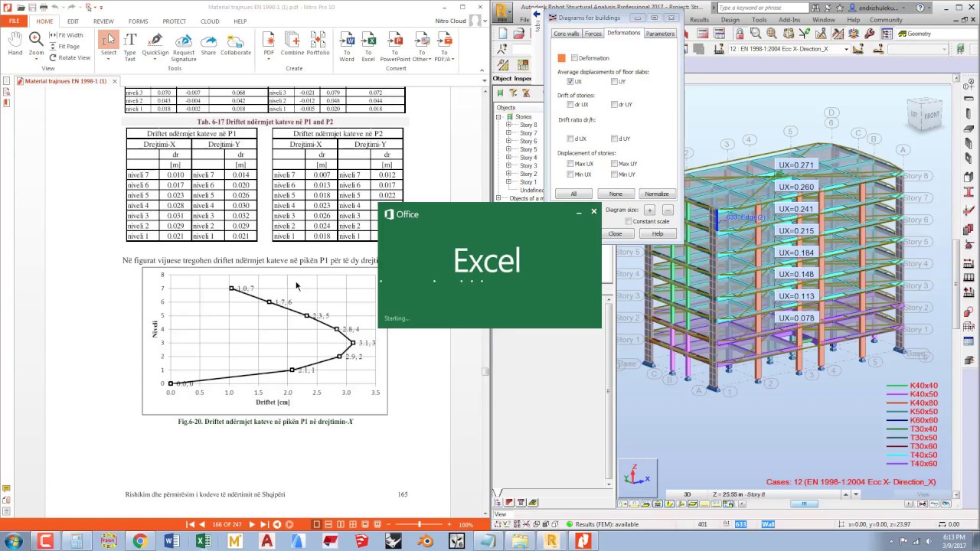Open the To PDF/A dropdown
The width and height of the screenshot is (980, 551).
452,60
